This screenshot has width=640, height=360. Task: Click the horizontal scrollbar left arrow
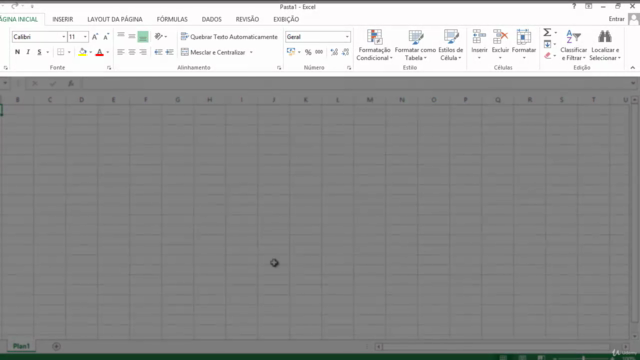(x=378, y=347)
